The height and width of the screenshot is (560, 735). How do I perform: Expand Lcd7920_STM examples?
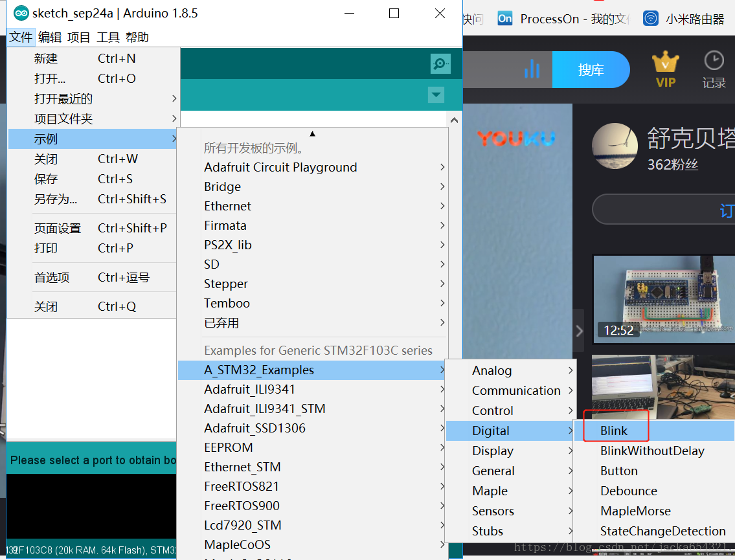click(313, 525)
